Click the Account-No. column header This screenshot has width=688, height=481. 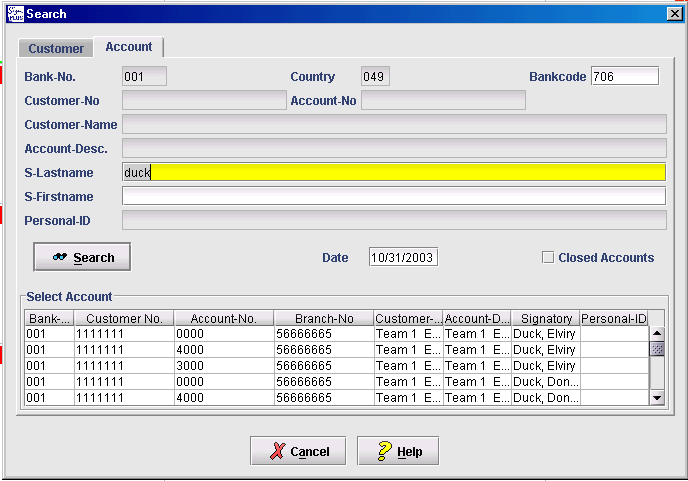tap(223, 318)
